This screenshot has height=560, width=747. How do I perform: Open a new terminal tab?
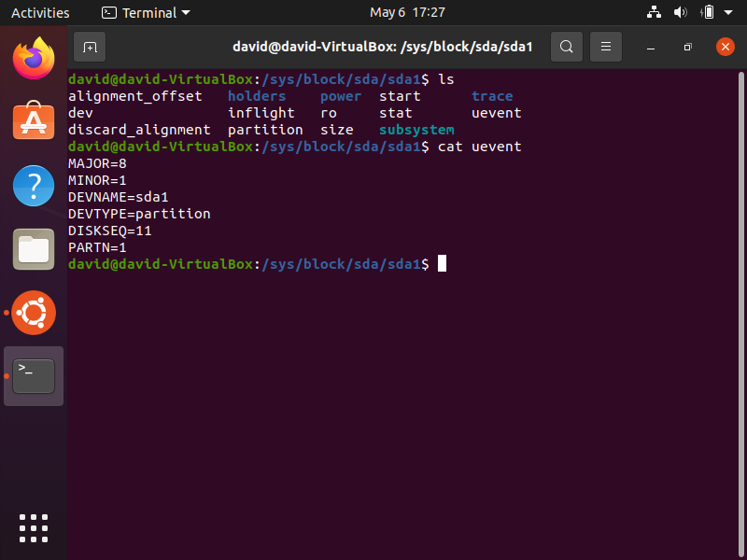coord(89,46)
